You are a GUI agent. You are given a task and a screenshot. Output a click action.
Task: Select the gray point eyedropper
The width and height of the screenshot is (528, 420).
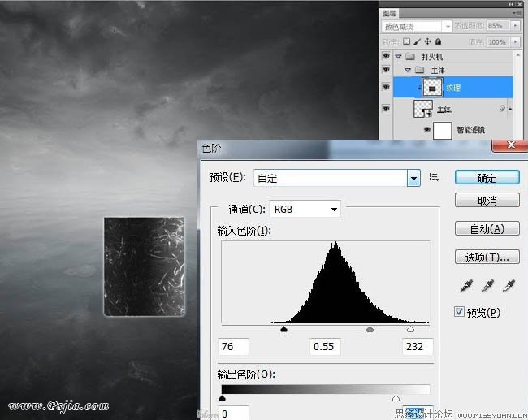489,285
